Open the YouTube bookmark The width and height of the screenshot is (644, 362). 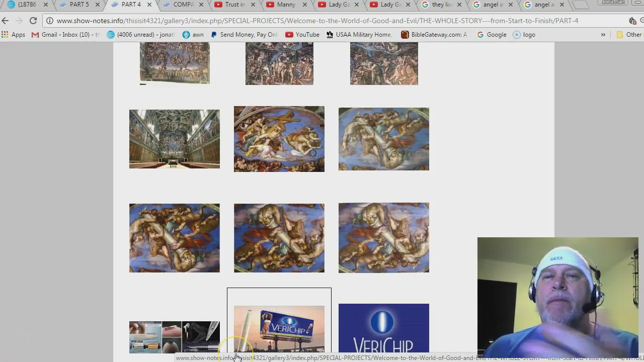pos(302,35)
